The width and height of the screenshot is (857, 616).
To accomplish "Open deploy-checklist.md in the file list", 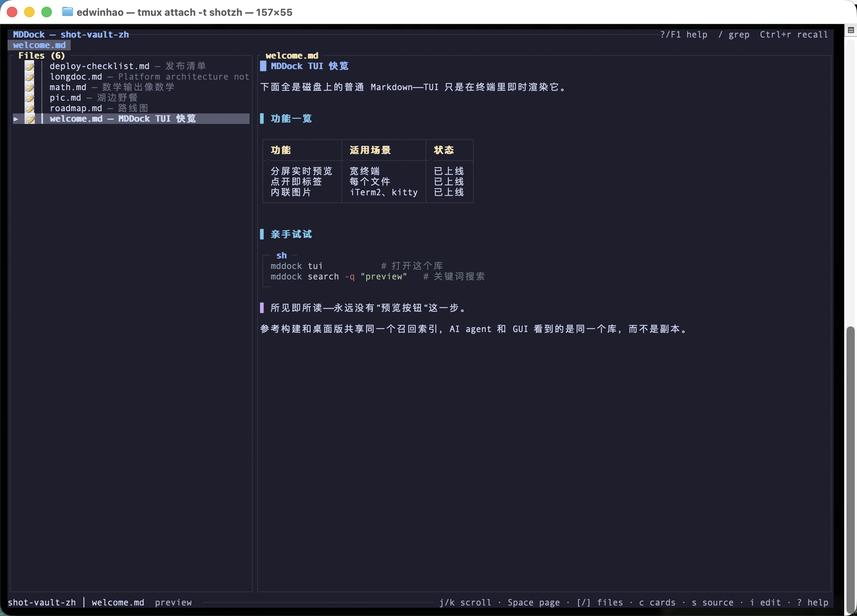I will (128, 66).
